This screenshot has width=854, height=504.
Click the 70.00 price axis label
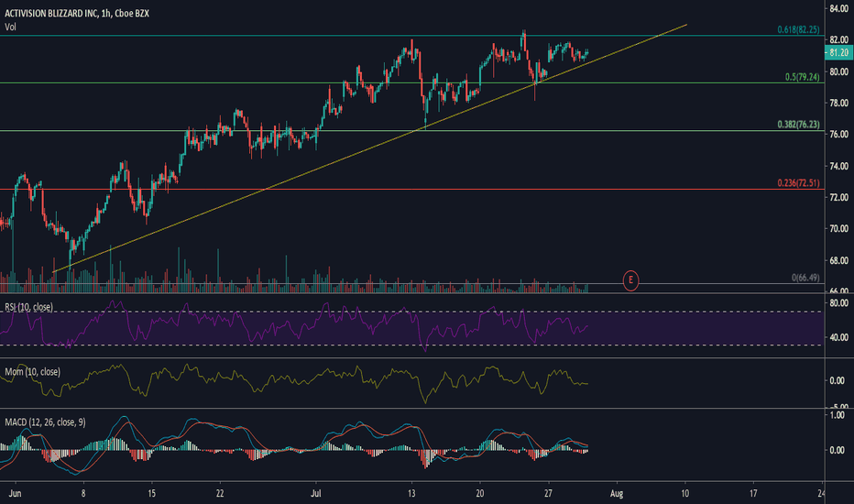pos(838,228)
